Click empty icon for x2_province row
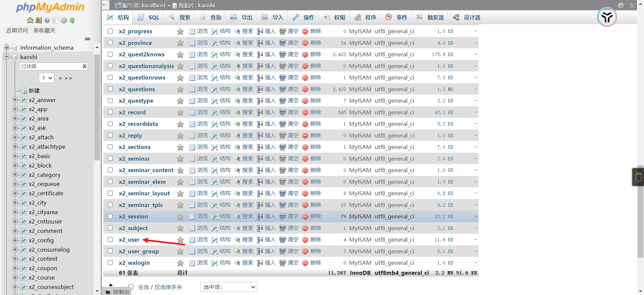Image resolution: width=644 pixels, height=295 pixels. [x=283, y=43]
